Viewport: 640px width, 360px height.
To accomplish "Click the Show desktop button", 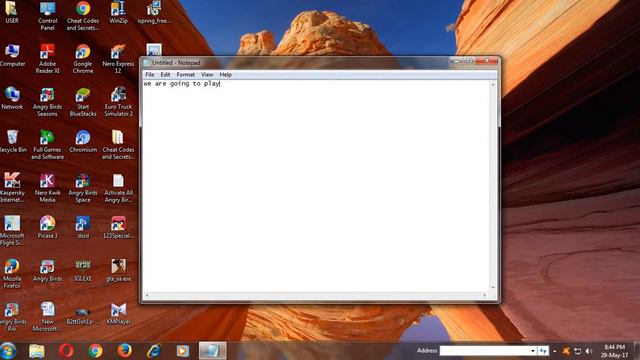I will pos(637,351).
